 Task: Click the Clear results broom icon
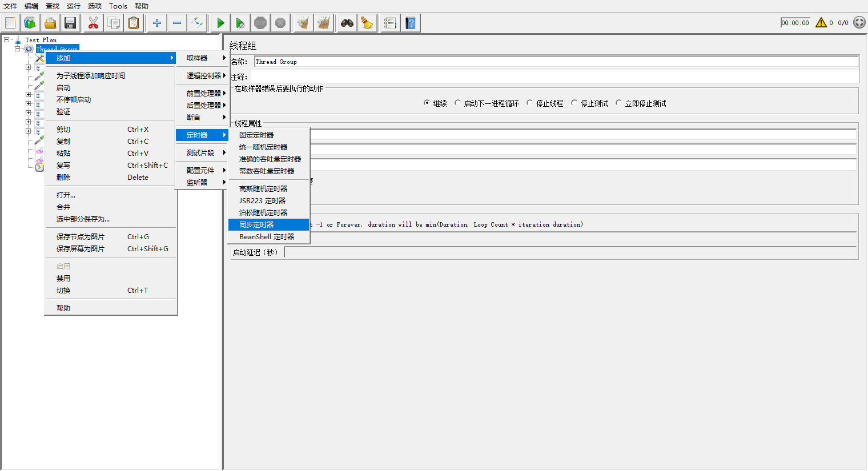pos(303,23)
